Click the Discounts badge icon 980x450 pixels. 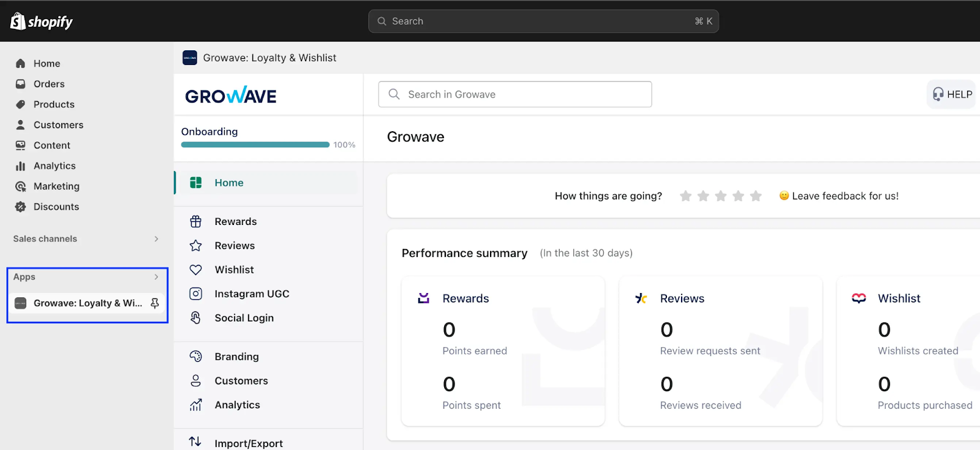[x=20, y=207]
